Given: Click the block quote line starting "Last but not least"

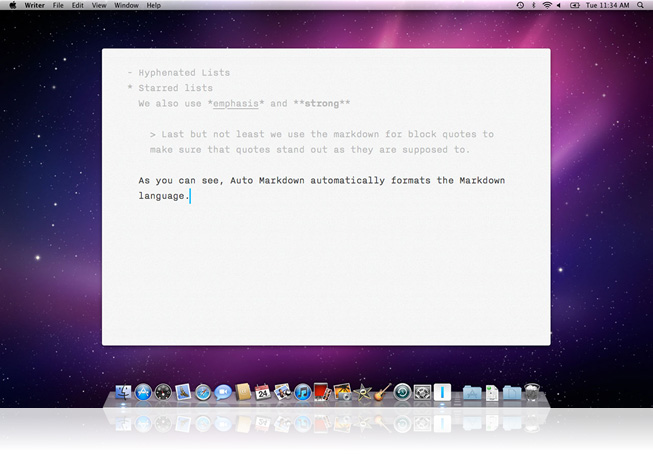Looking at the screenshot, I should click(x=322, y=135).
